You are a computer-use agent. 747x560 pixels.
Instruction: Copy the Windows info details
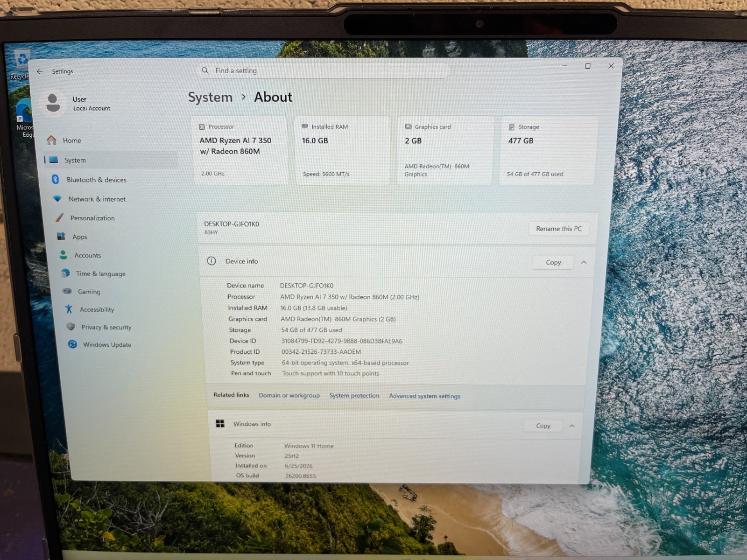543,426
